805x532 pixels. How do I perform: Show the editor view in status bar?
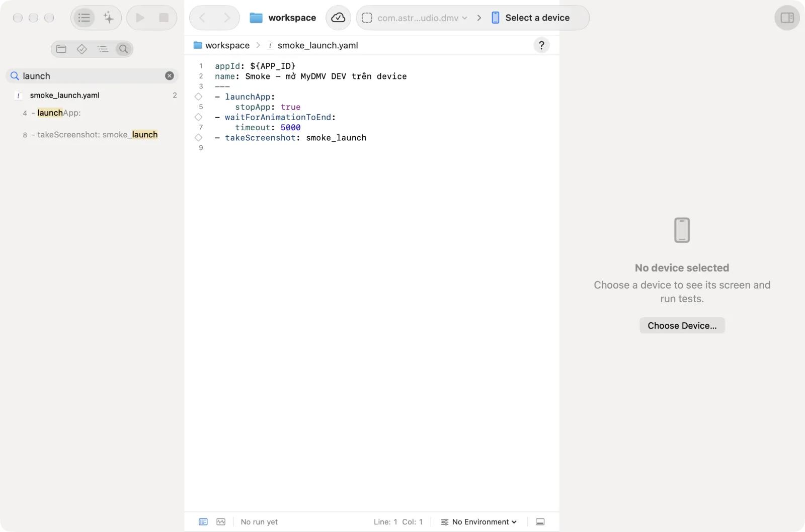click(x=203, y=522)
